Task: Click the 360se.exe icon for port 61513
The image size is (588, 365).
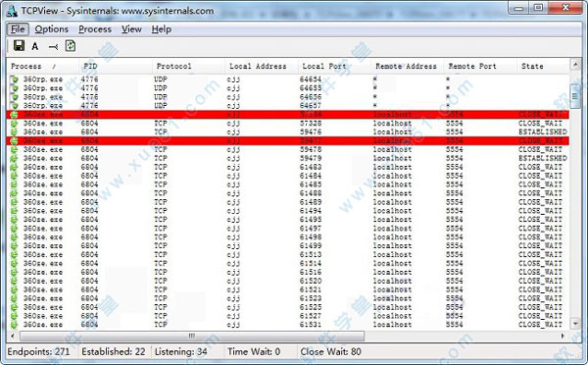Action: 15,254
